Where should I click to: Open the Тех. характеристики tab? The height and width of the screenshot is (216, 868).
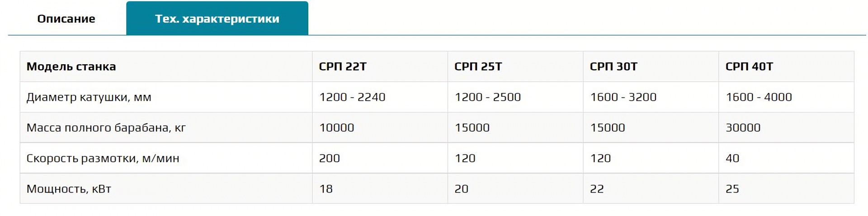(x=217, y=19)
